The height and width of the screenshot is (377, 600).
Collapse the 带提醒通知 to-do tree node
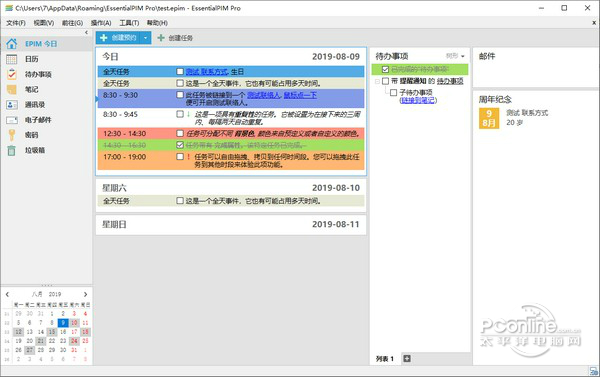coord(377,81)
